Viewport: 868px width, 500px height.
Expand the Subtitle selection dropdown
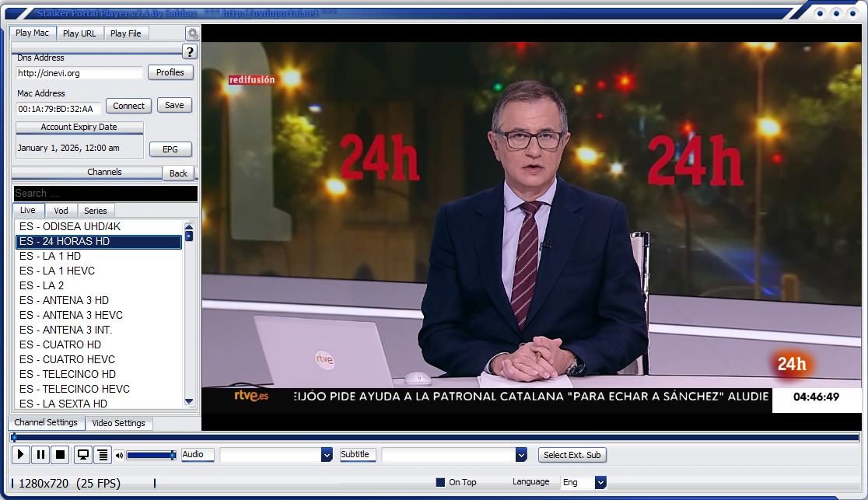pos(521,455)
